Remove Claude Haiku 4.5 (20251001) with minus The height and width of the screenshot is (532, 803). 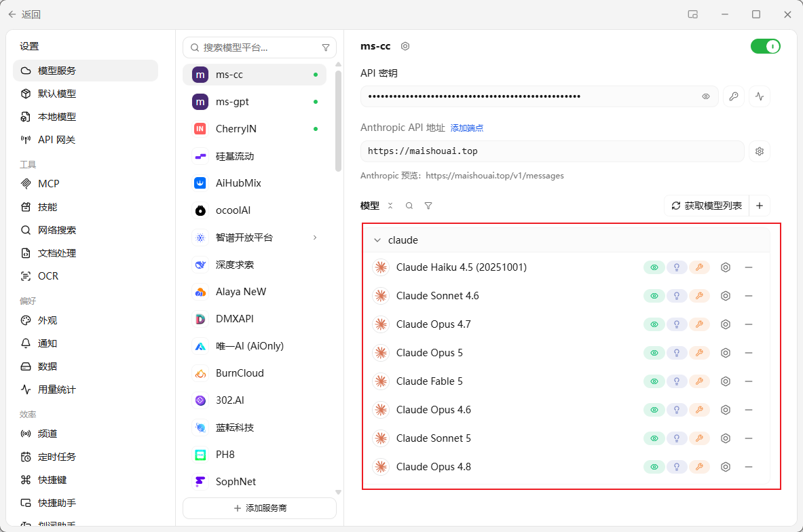click(x=749, y=267)
